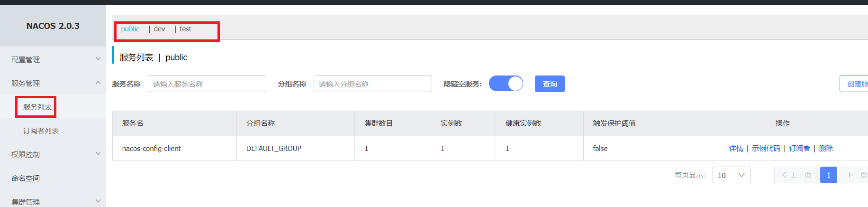This screenshot has width=868, height=207.
Task: Open 示例代码 for nacos-config-client
Action: coord(766,149)
